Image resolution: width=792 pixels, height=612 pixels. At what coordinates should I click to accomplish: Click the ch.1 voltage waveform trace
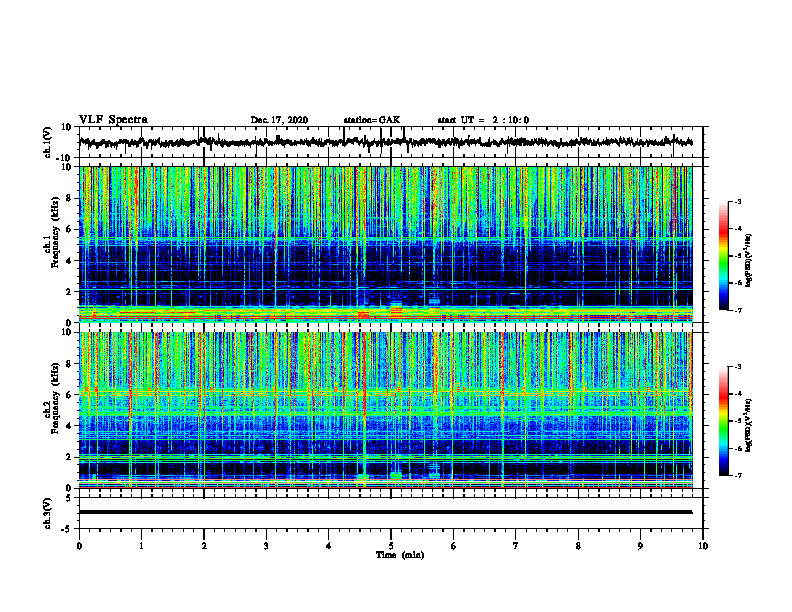tap(385, 142)
